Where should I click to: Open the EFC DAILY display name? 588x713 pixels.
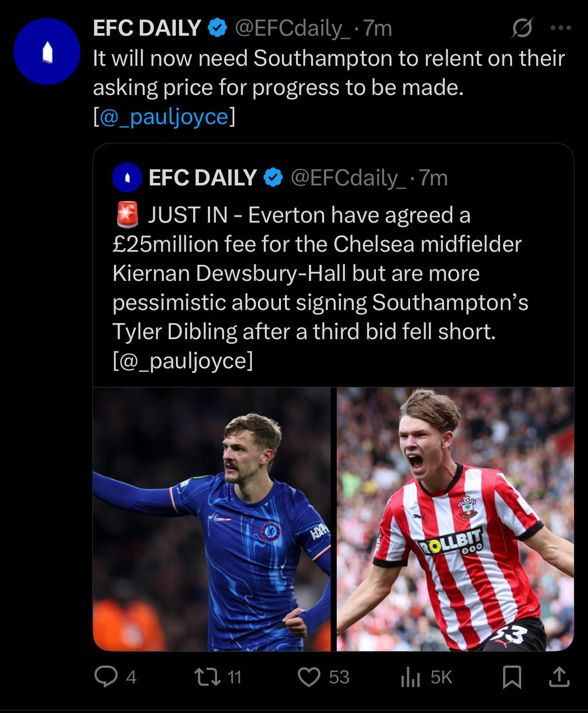click(x=147, y=28)
